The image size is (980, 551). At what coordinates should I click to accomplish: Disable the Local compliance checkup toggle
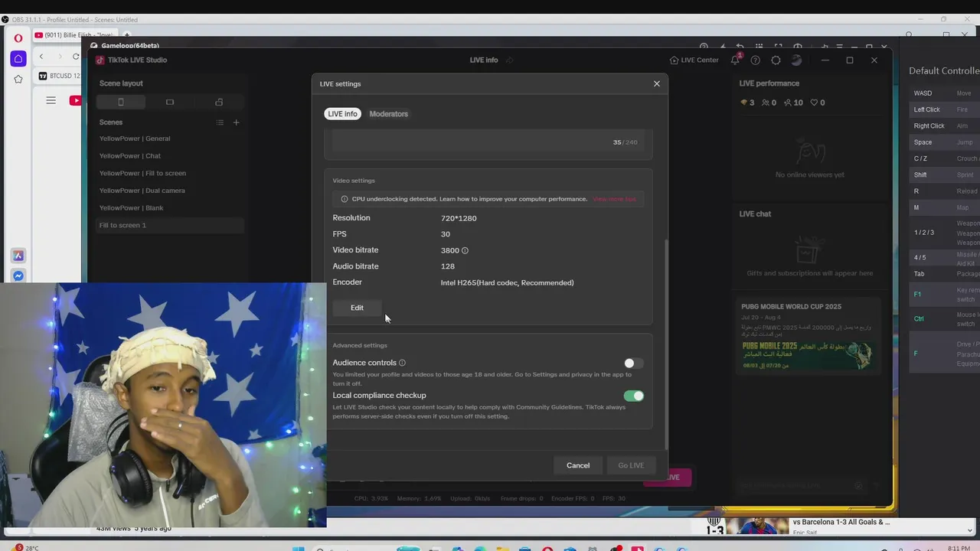[634, 396]
